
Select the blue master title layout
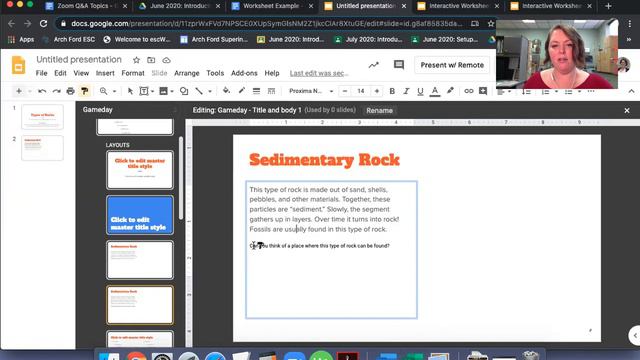pyautogui.click(x=140, y=215)
